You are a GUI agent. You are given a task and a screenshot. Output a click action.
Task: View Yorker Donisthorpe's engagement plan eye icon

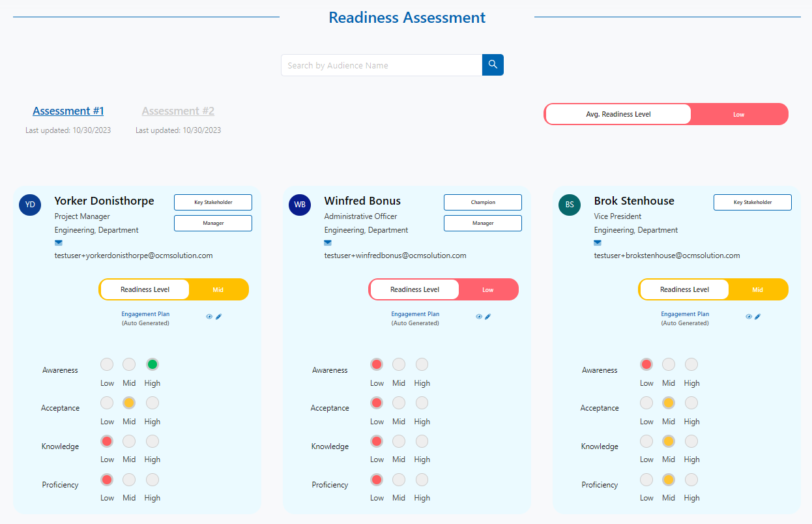click(x=209, y=317)
